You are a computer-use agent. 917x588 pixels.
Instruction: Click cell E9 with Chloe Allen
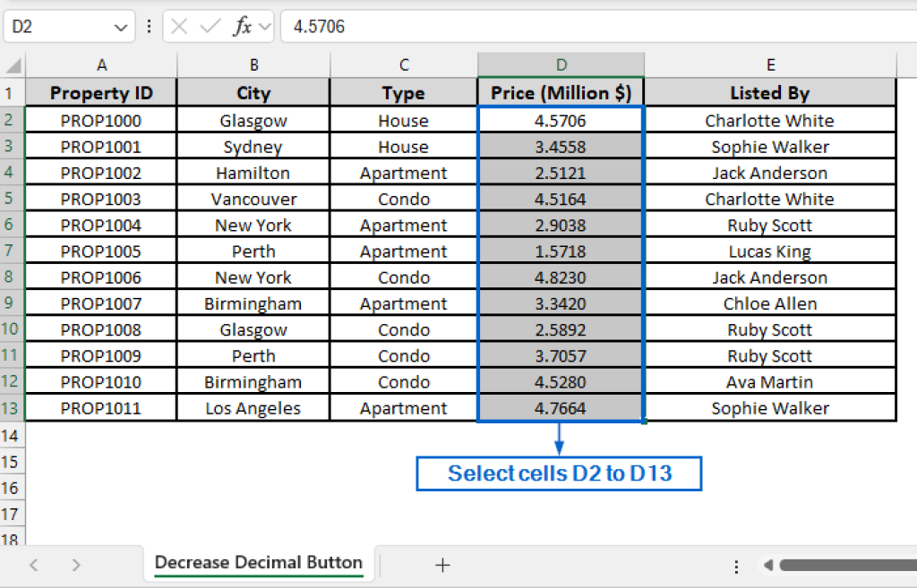pyautogui.click(x=769, y=304)
